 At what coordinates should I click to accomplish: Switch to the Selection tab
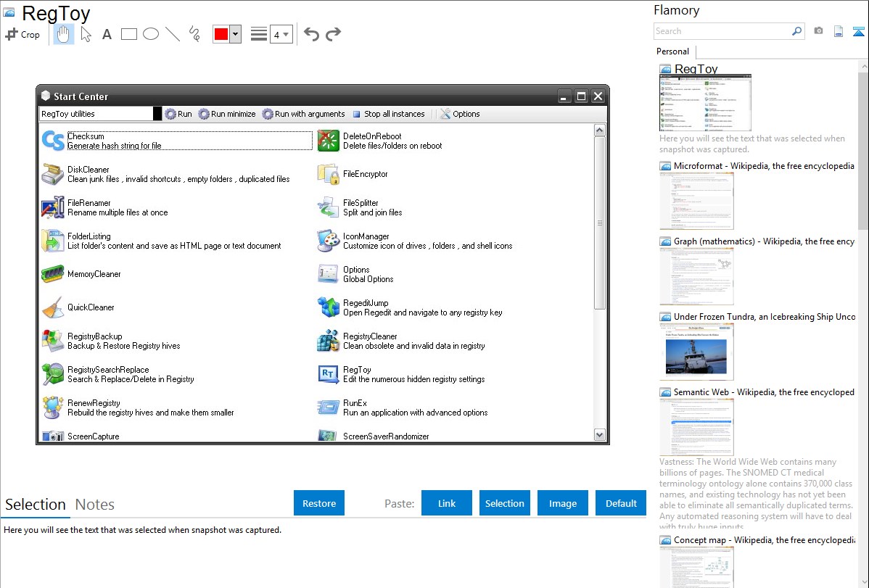click(36, 505)
